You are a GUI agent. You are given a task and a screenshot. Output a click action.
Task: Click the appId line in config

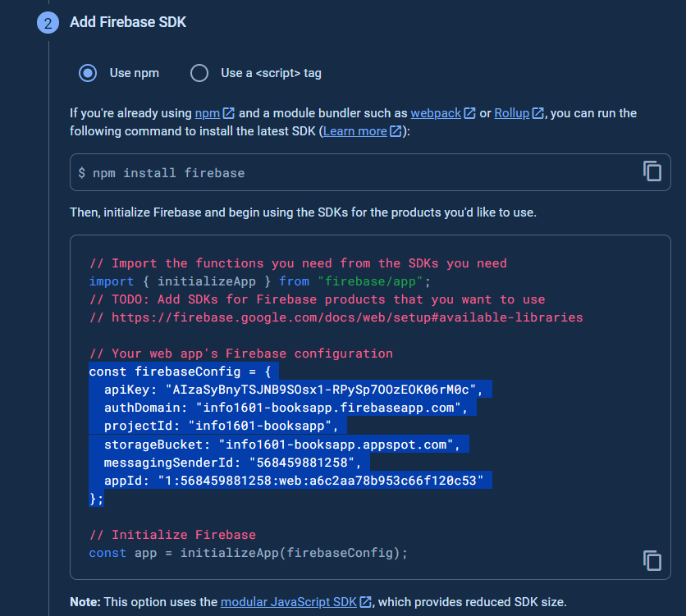[x=294, y=481]
